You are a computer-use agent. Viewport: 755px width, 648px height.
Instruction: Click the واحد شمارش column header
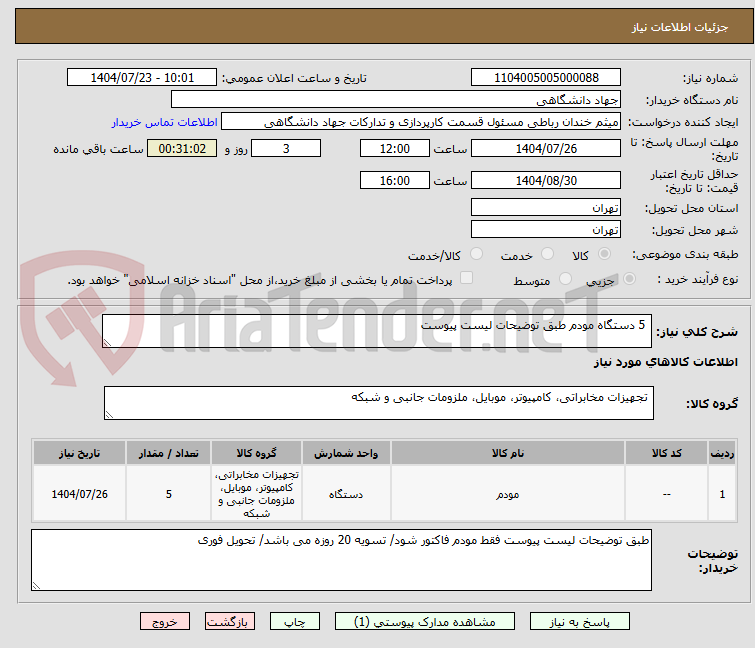(346, 453)
